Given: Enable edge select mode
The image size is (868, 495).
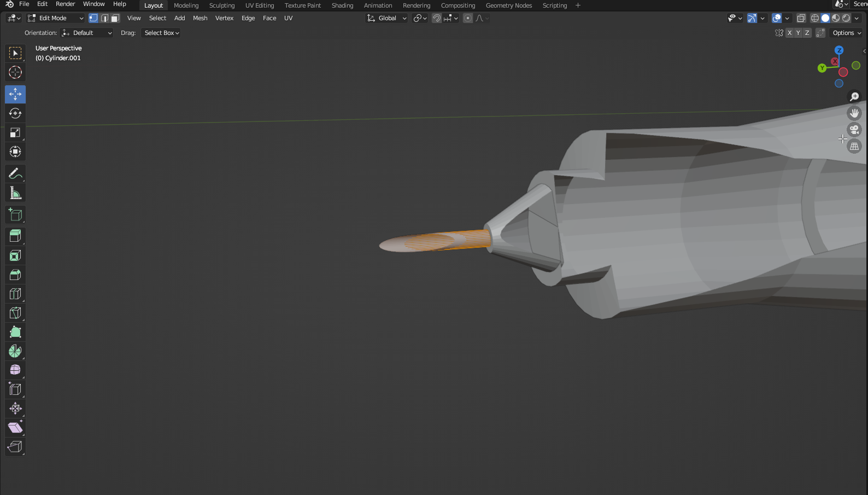Looking at the screenshot, I should [x=104, y=18].
